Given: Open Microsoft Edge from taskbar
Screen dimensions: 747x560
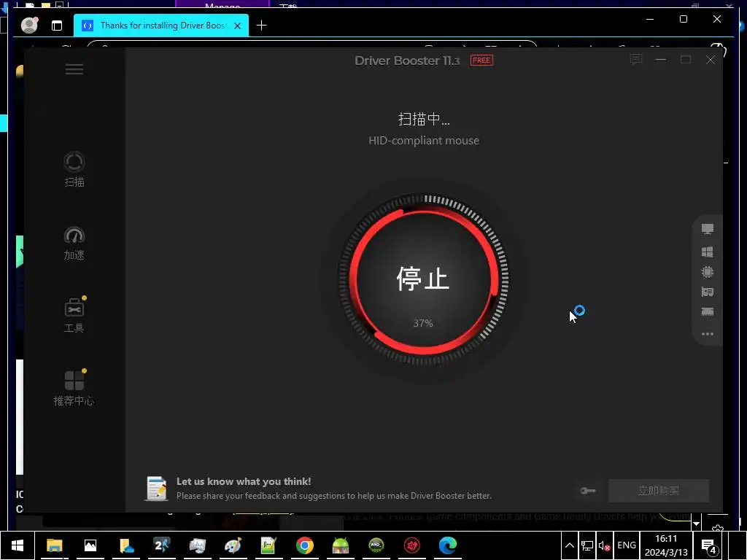Looking at the screenshot, I should (447, 545).
